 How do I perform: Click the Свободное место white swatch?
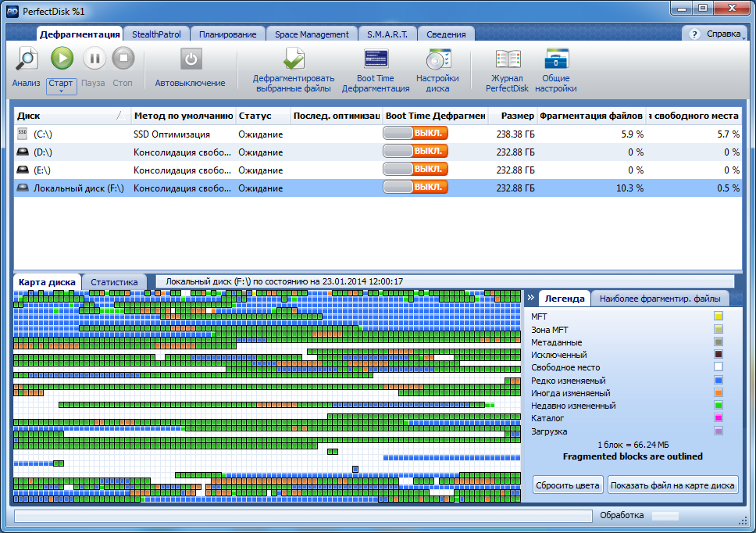tap(719, 367)
